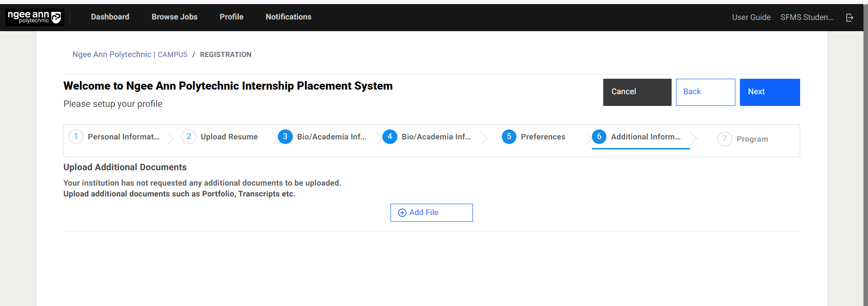Click the step 5 circle for Preferences
This screenshot has width=868, height=306.
(x=509, y=136)
